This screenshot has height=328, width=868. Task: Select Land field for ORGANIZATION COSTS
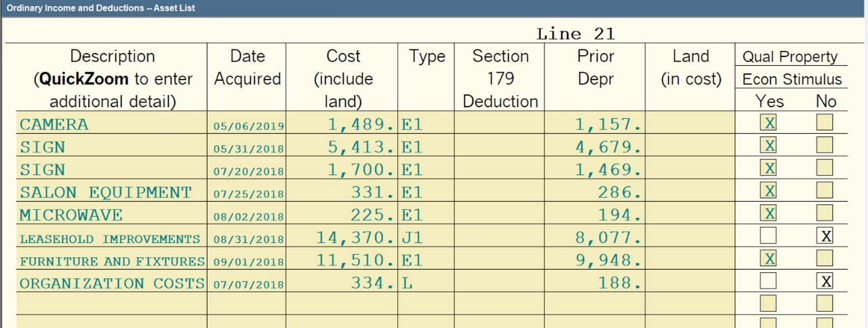690,283
